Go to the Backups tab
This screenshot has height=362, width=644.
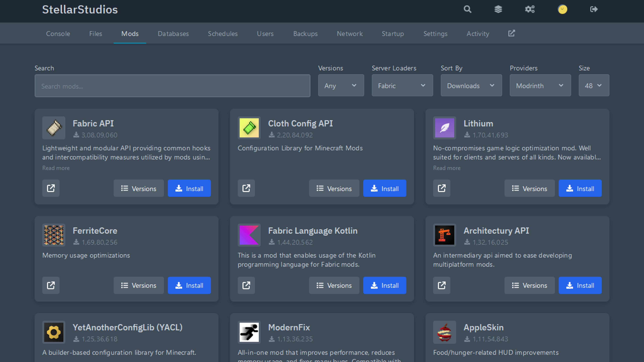[x=305, y=34]
